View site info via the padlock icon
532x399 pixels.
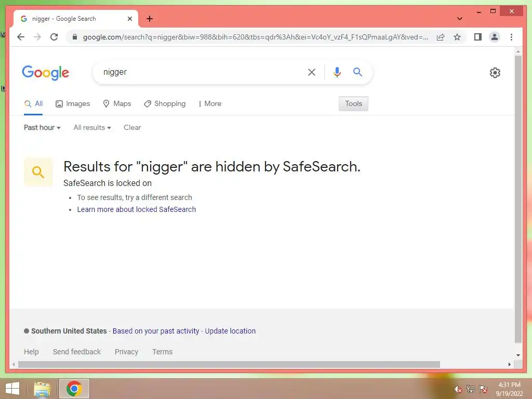pos(75,37)
